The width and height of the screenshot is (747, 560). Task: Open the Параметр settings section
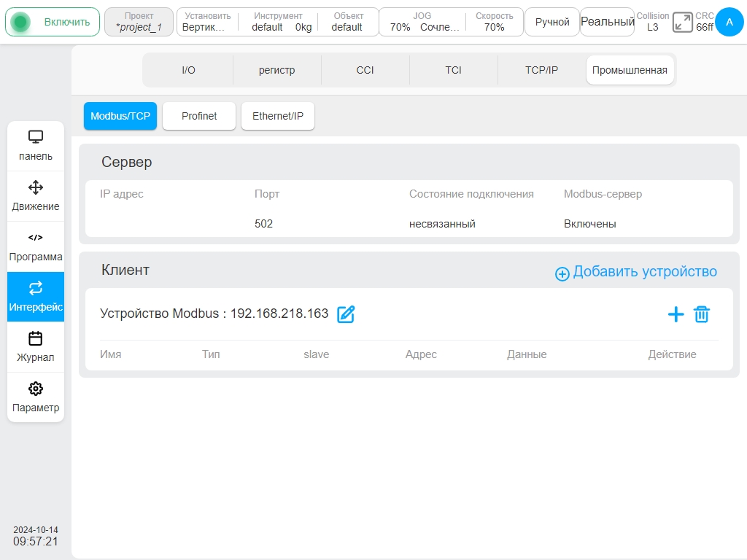tap(36, 397)
